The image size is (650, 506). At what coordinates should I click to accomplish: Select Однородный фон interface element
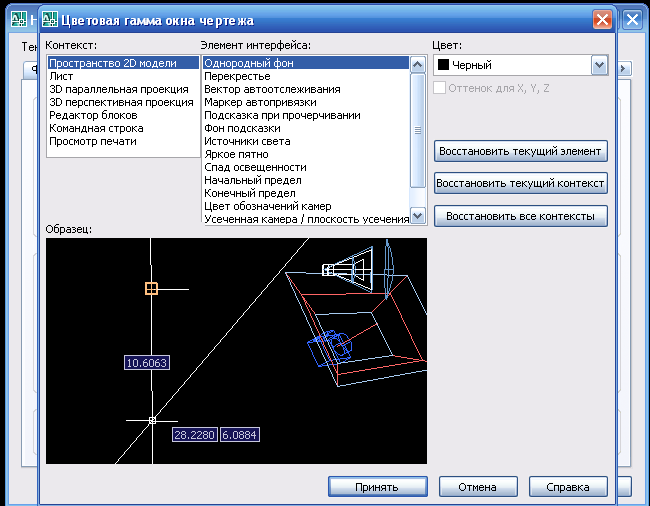(306, 63)
